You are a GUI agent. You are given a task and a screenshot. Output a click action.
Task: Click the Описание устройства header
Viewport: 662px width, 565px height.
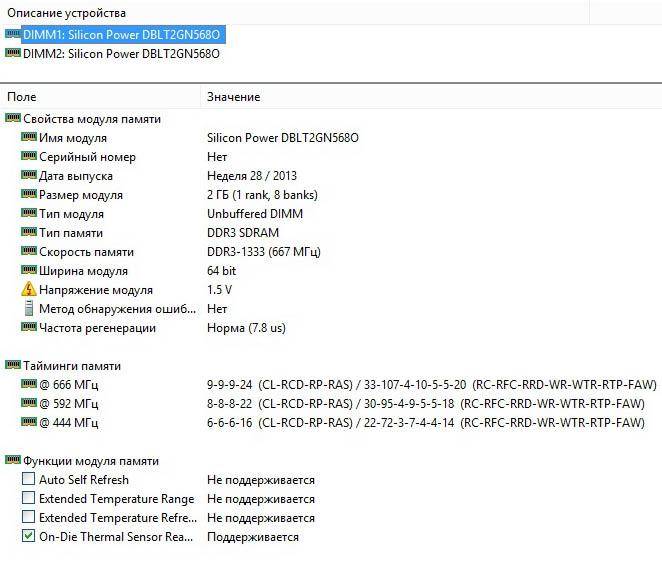[x=67, y=13]
